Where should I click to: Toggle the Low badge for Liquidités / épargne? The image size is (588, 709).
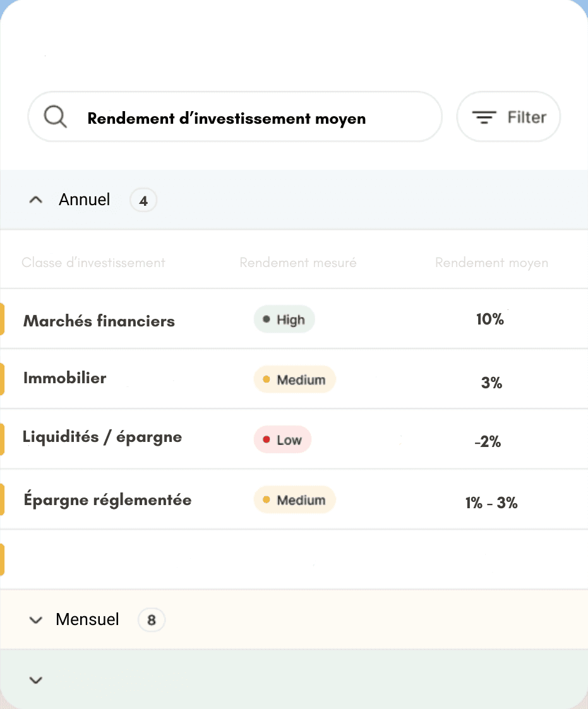pos(282,439)
